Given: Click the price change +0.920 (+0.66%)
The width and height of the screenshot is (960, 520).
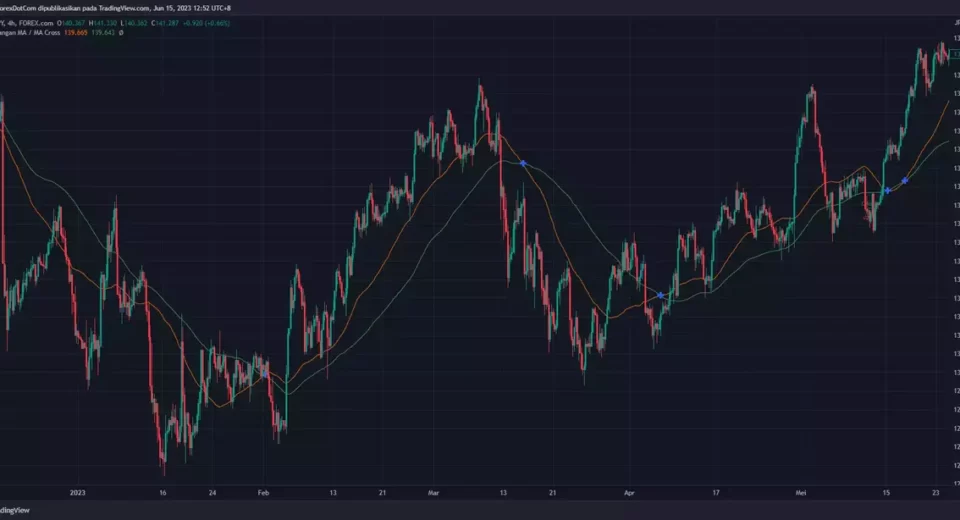Looking at the screenshot, I should [206, 23].
